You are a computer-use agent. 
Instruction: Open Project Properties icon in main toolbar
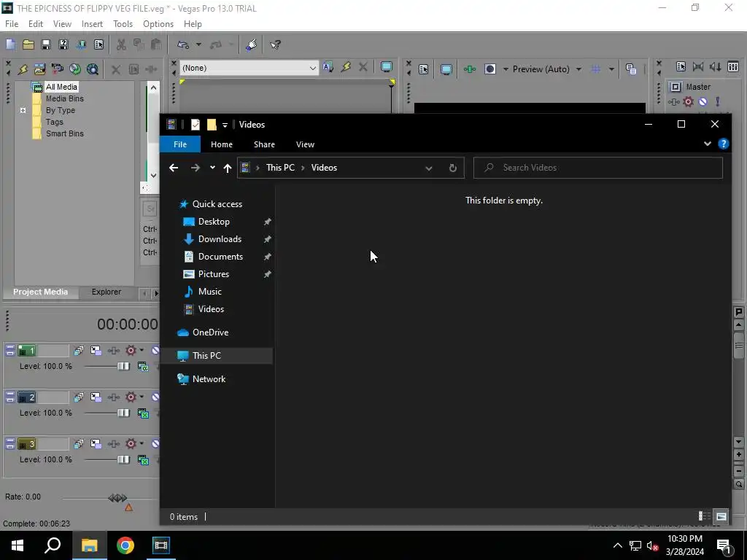tap(98, 44)
